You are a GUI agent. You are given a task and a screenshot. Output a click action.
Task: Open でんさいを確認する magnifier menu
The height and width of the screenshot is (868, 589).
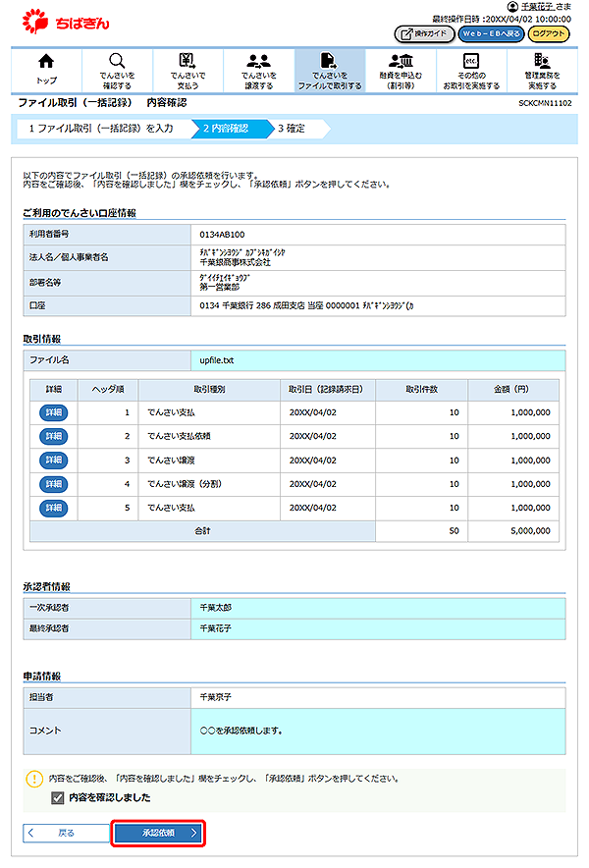pos(117,70)
